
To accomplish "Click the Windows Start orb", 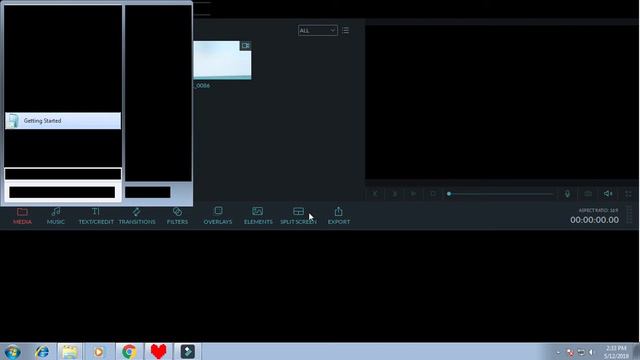I will click(x=12, y=352).
